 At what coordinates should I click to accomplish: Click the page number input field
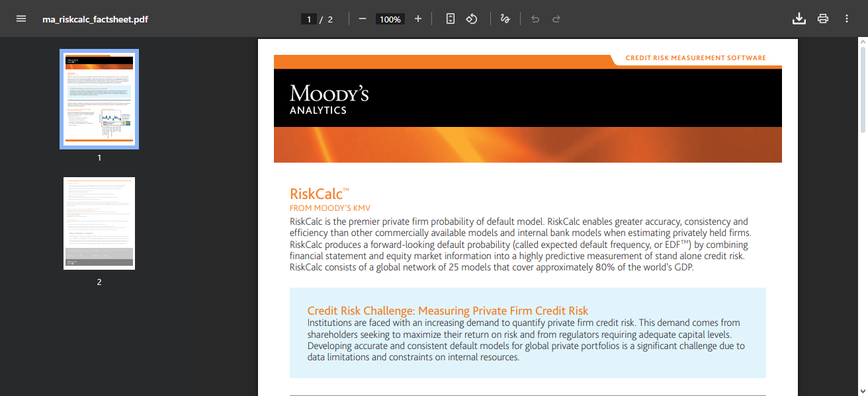pos(308,19)
